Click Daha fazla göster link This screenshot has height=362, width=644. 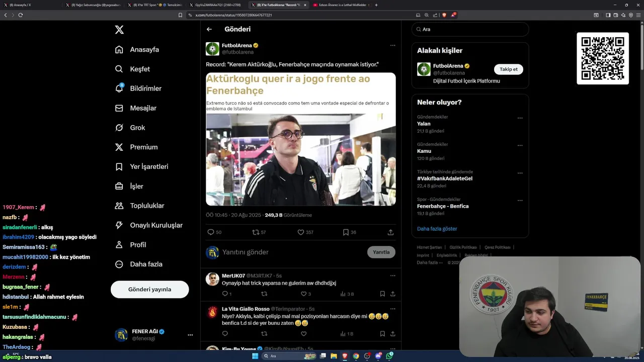click(437, 229)
